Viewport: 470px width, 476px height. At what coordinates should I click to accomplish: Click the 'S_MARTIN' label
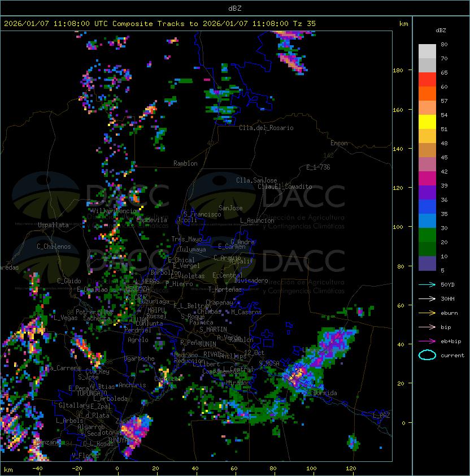[214, 330]
